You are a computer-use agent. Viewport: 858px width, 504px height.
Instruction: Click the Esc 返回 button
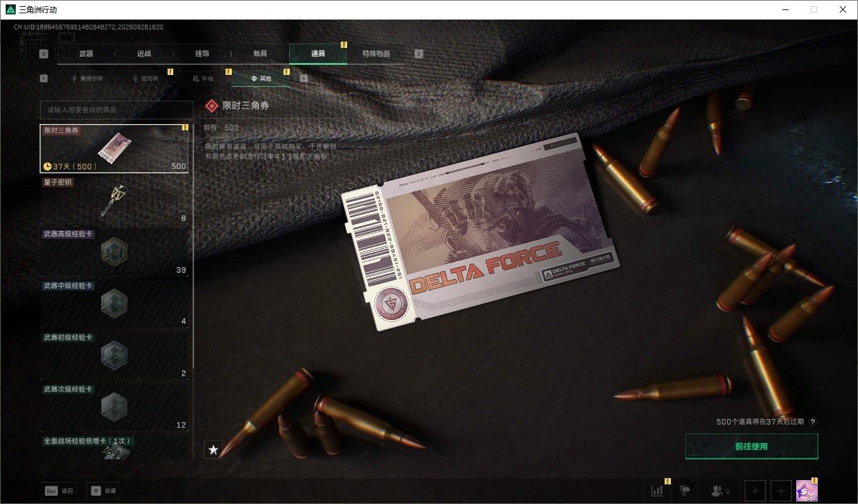[60, 491]
